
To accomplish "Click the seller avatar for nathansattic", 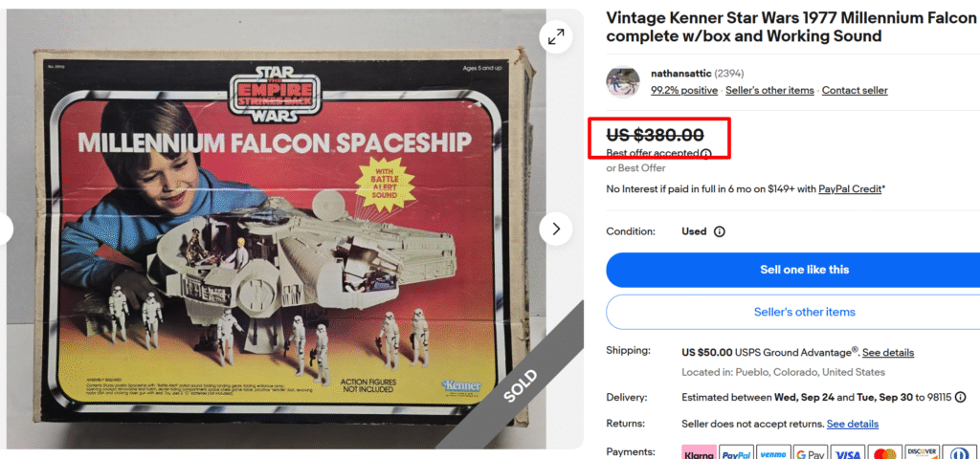I will pos(623,81).
